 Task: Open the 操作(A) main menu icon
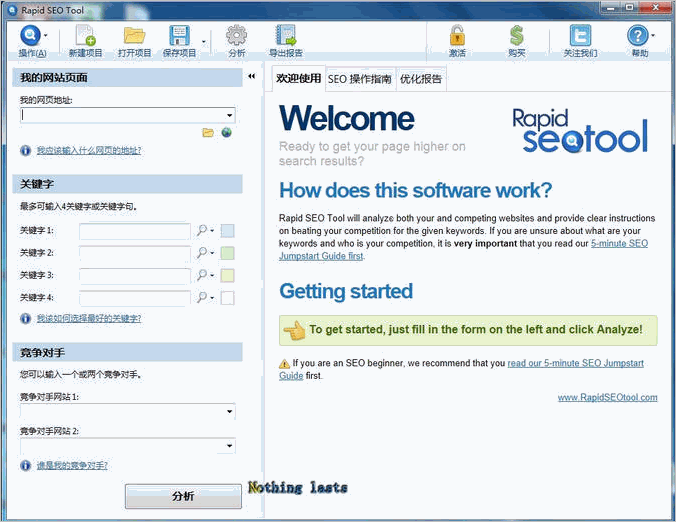[x=30, y=35]
